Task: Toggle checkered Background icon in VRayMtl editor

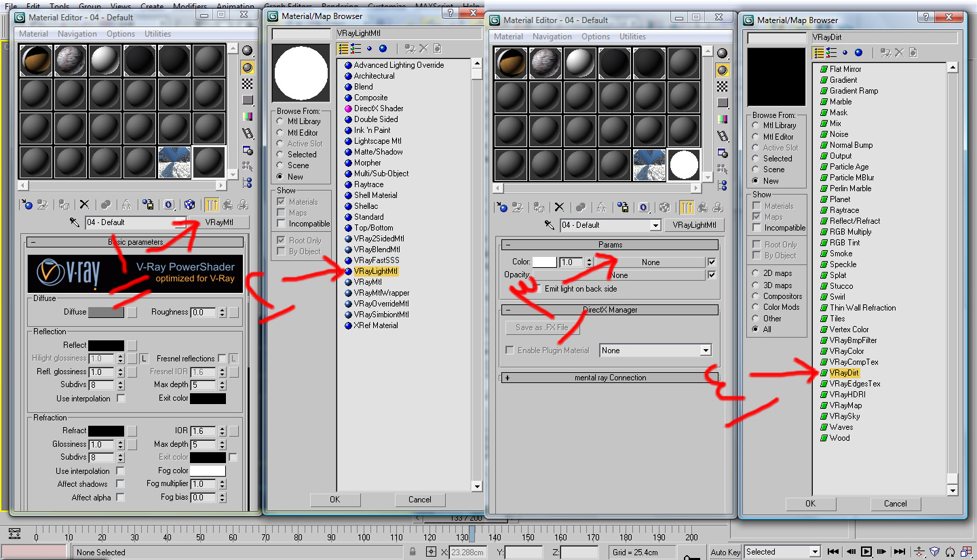Action: (x=248, y=83)
